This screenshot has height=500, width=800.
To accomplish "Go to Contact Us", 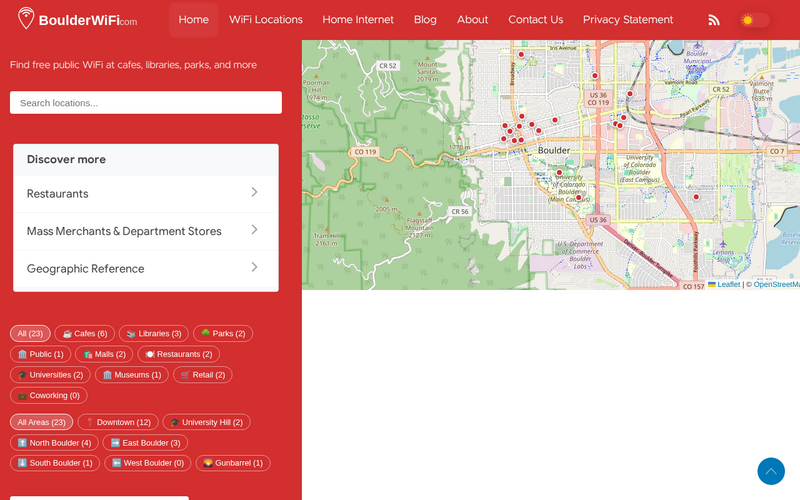I will (536, 20).
